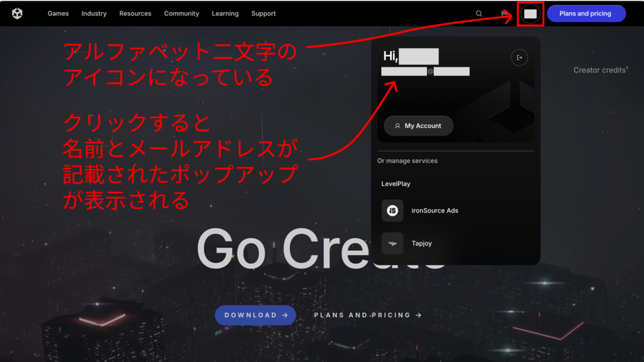Click the Creator credits text
The height and width of the screenshot is (362, 644).
coord(601,70)
